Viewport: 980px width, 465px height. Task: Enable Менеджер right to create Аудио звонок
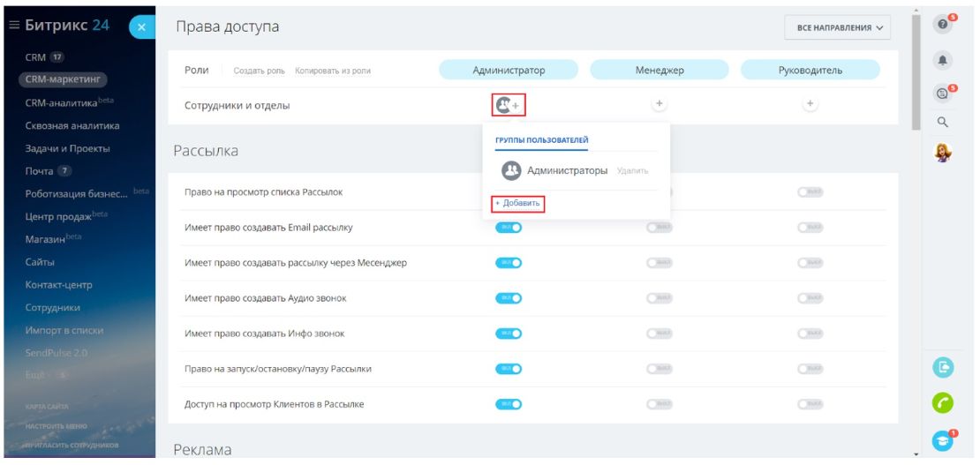click(659, 298)
